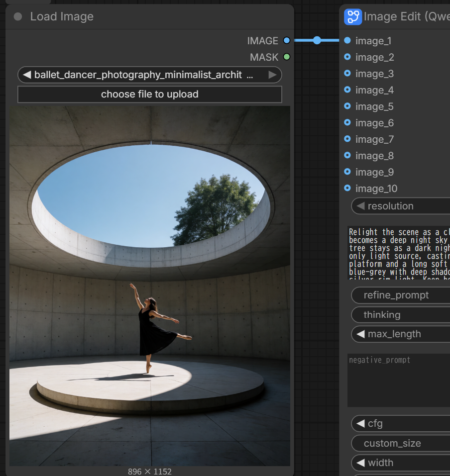Open the resolution dropdown field
The image size is (450, 476).
point(401,206)
